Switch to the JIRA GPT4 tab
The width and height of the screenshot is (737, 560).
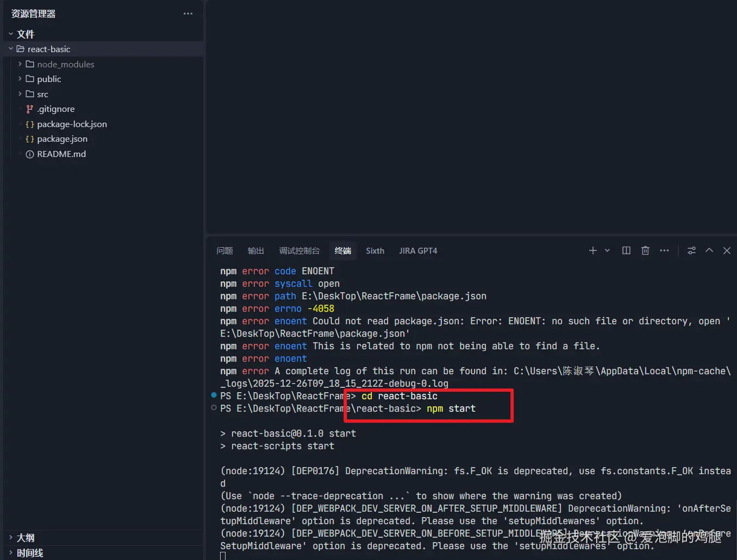418,250
